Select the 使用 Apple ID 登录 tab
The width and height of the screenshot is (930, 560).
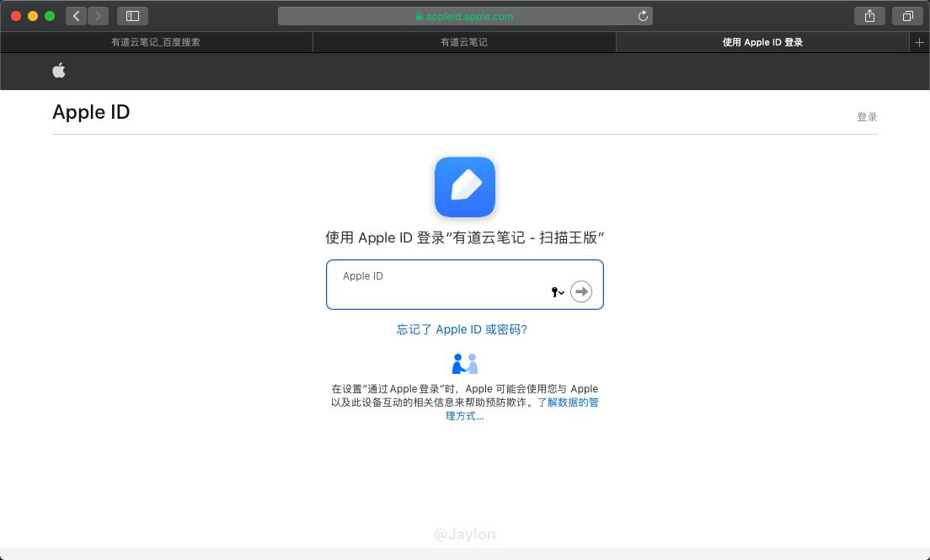[x=762, y=41]
